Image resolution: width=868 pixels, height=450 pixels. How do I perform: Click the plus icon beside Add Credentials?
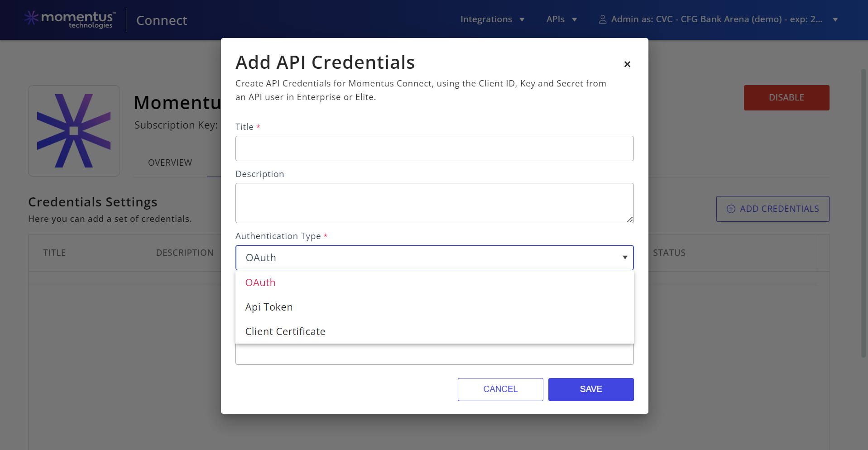pos(730,209)
